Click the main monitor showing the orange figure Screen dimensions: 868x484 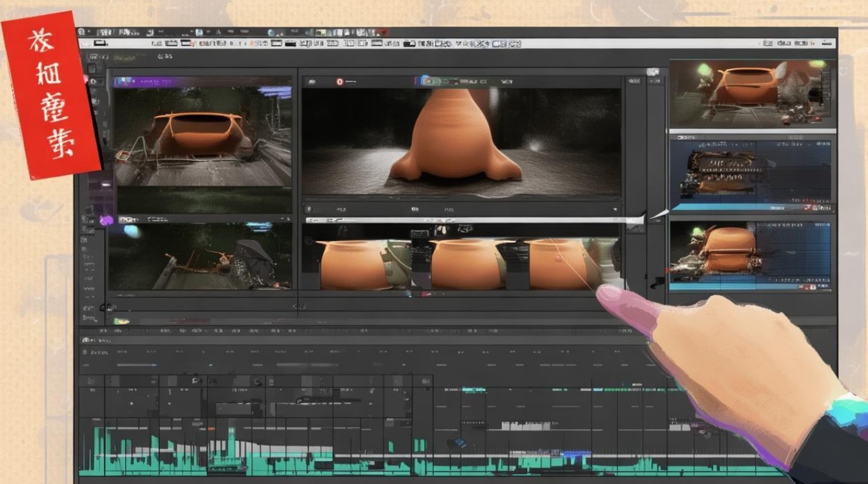point(461,142)
